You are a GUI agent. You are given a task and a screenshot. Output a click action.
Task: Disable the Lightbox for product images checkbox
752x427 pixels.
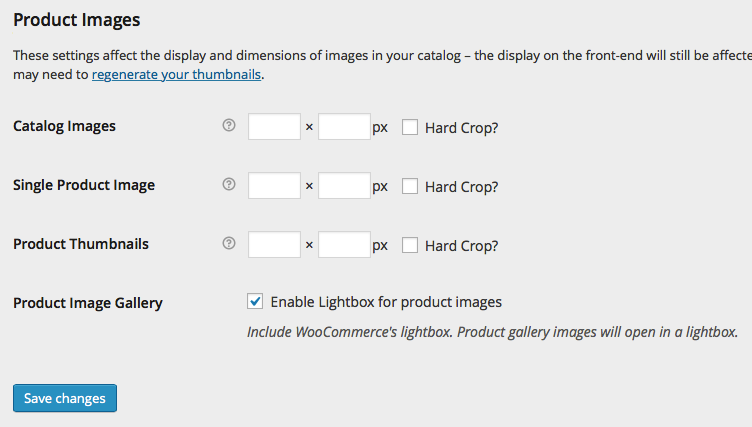255,301
